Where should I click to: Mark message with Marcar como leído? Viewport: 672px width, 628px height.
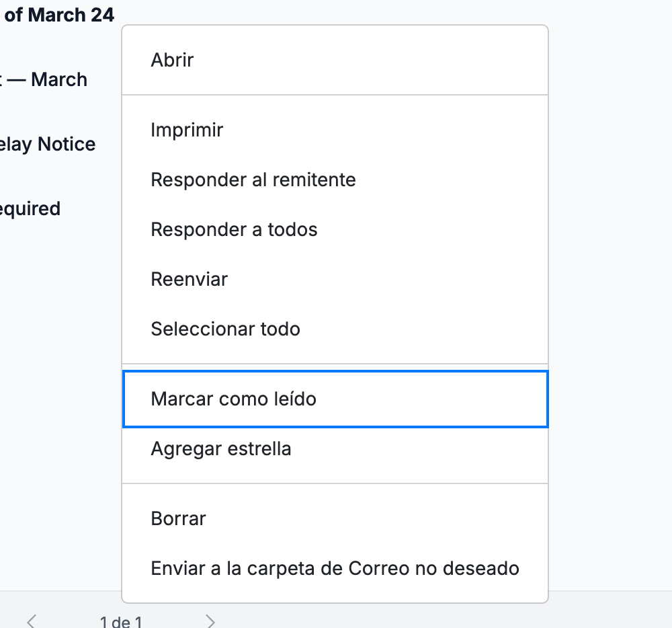335,399
